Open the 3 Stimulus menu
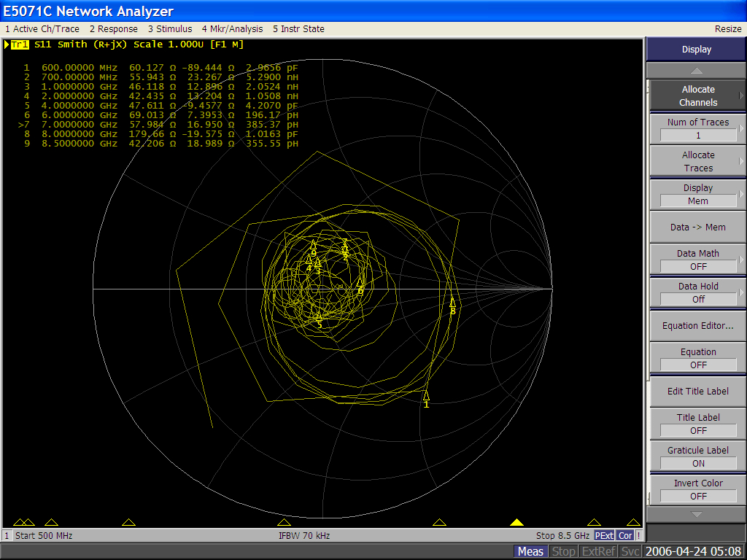The height and width of the screenshot is (560, 747). [169, 29]
